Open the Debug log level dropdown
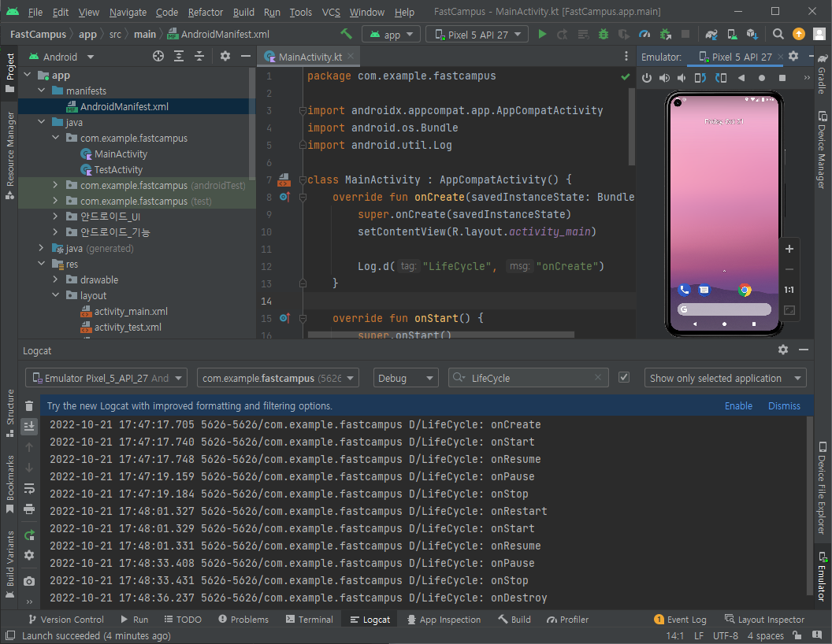Screen dimensions: 832x644 point(406,378)
